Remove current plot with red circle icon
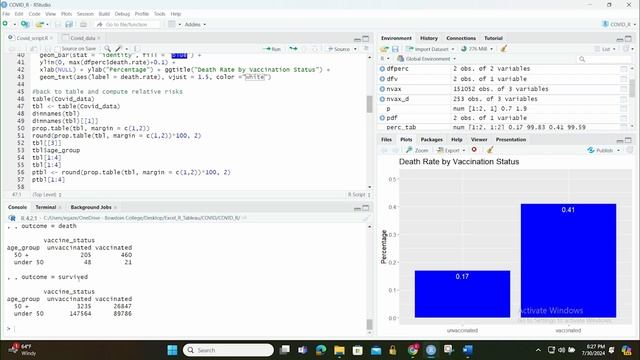This screenshot has height=360, width=640. pos(474,150)
